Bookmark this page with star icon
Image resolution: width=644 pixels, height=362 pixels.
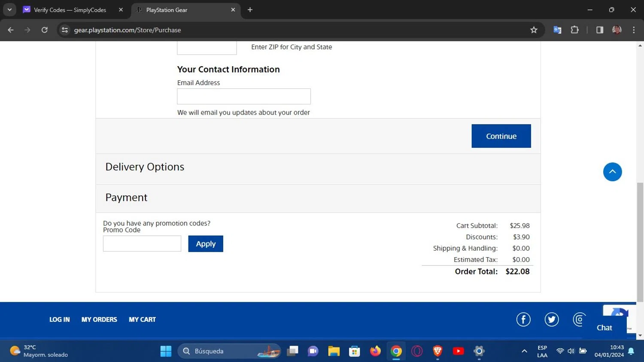coord(534,30)
